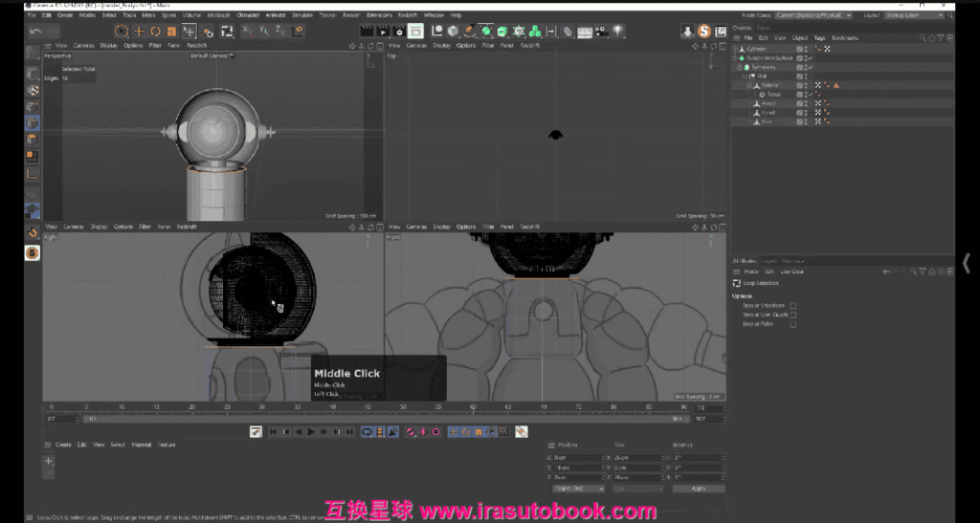This screenshot has height=523, width=980.
Task: Click the Spline Pen tool icon
Action: point(469,32)
